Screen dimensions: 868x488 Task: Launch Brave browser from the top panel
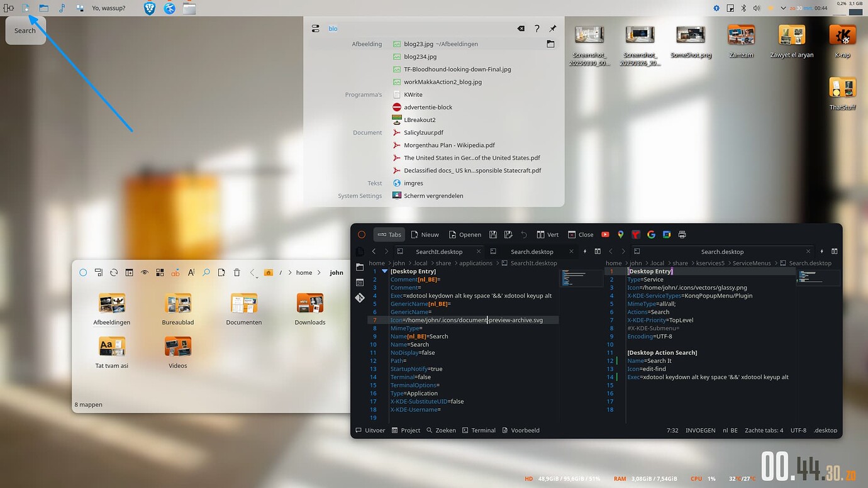[x=150, y=8]
